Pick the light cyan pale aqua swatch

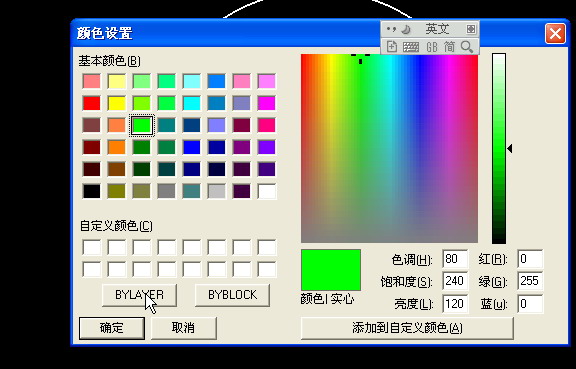coord(192,81)
